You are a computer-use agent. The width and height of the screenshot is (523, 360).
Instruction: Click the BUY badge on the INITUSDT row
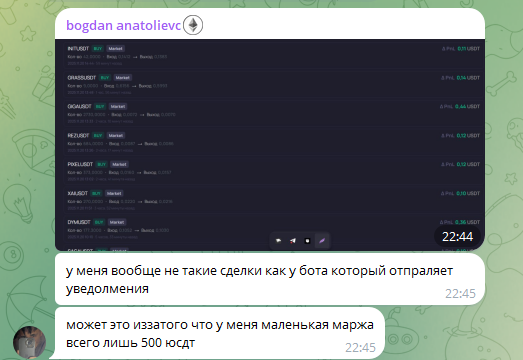pos(98,49)
